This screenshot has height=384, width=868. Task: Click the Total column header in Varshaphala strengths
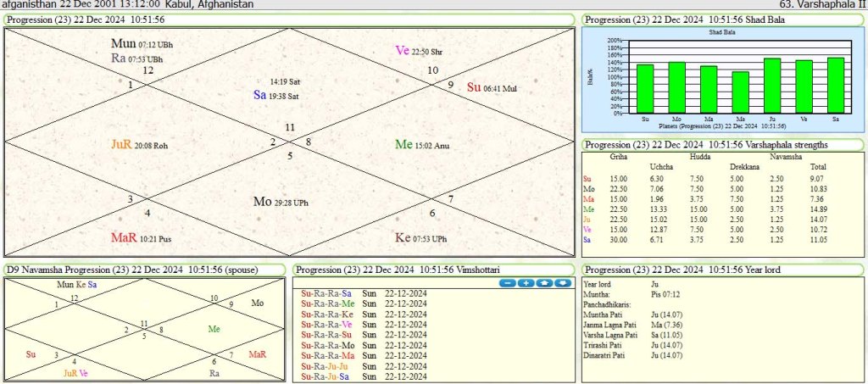coord(819,167)
